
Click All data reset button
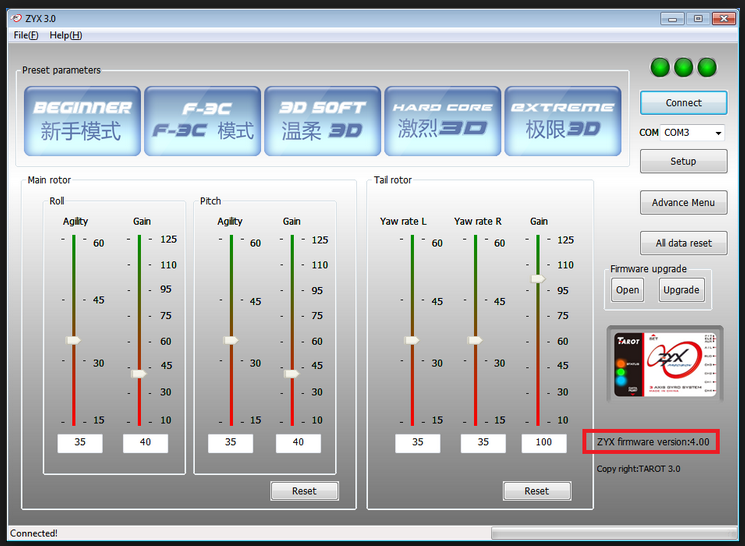[683, 243]
